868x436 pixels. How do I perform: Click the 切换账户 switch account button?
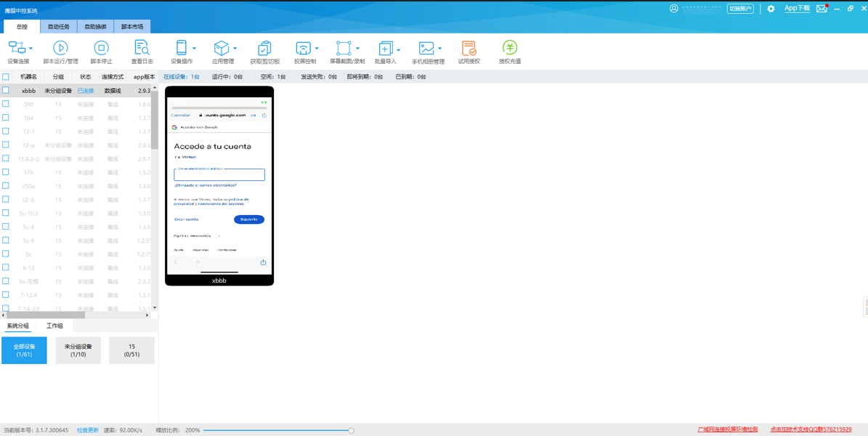point(740,8)
